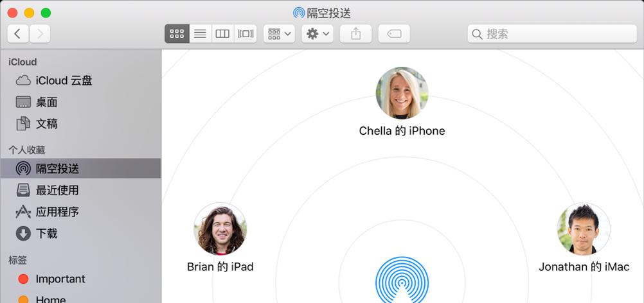Open 下载 in the sidebar
This screenshot has height=303, width=644.
[x=80, y=234]
